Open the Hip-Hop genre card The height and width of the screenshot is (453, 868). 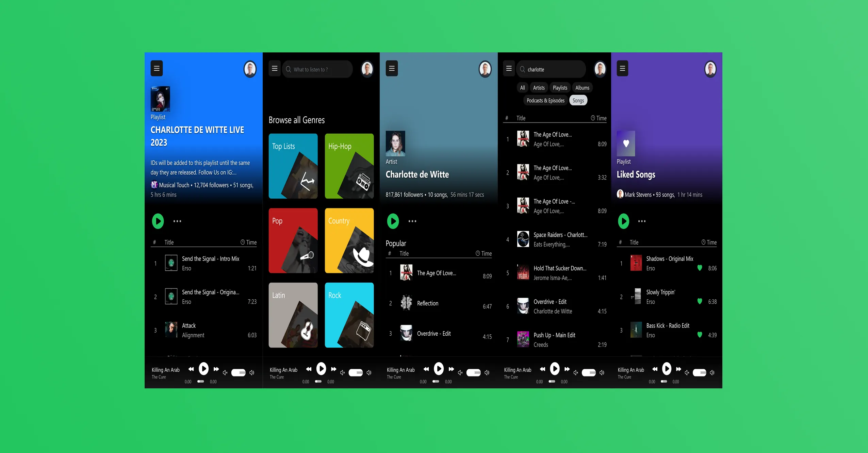coord(349,166)
